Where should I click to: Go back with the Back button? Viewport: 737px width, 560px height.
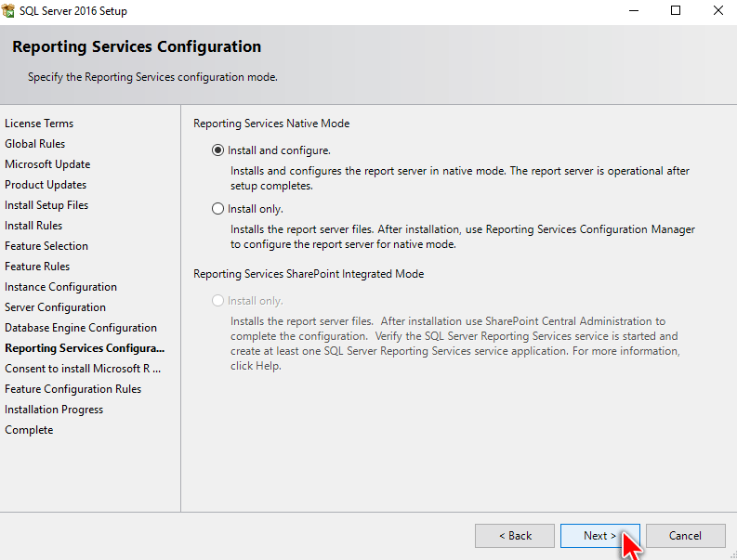(515, 536)
